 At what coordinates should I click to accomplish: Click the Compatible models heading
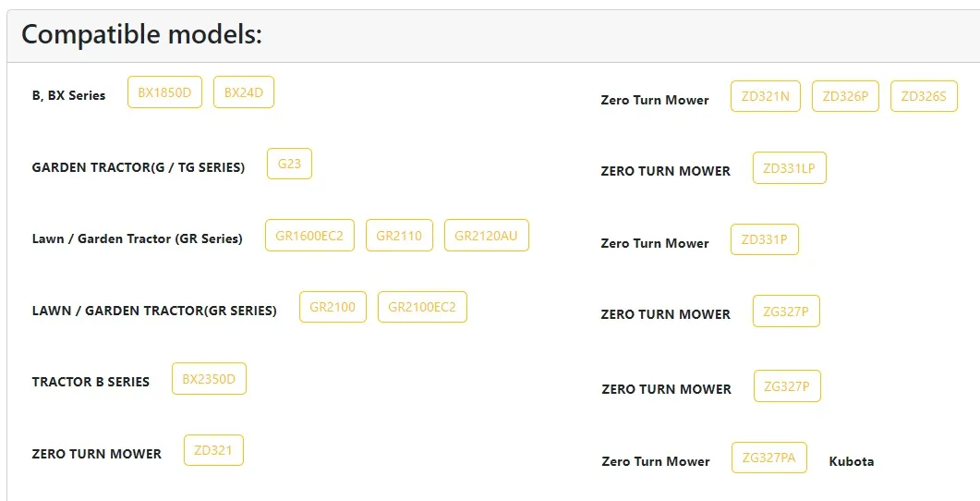click(x=141, y=35)
